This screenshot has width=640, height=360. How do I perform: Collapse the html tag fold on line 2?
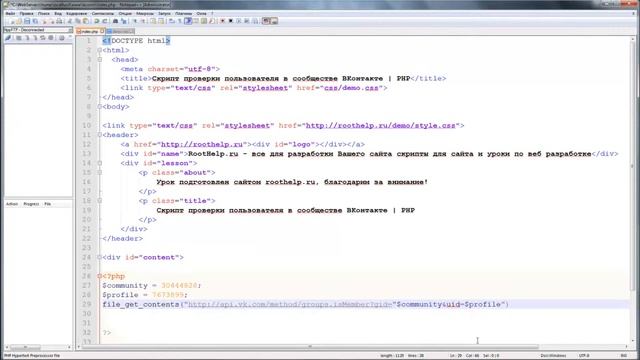(x=100, y=50)
